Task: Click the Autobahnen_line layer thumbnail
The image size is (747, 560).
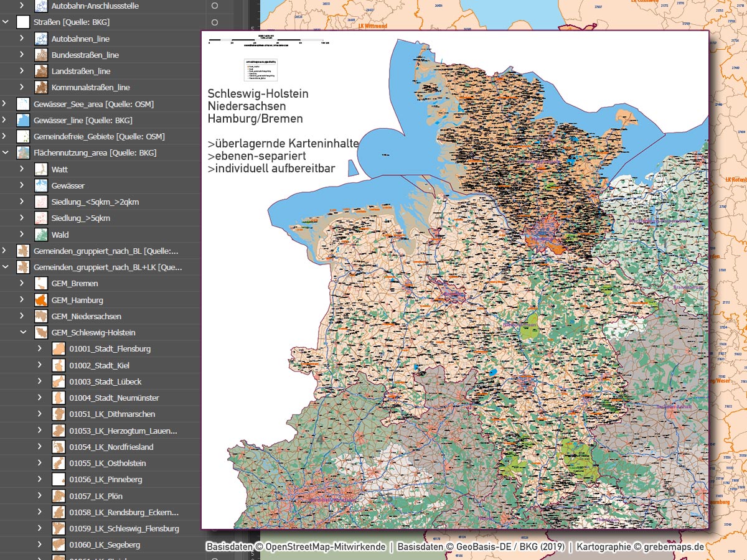Action: click(x=40, y=38)
